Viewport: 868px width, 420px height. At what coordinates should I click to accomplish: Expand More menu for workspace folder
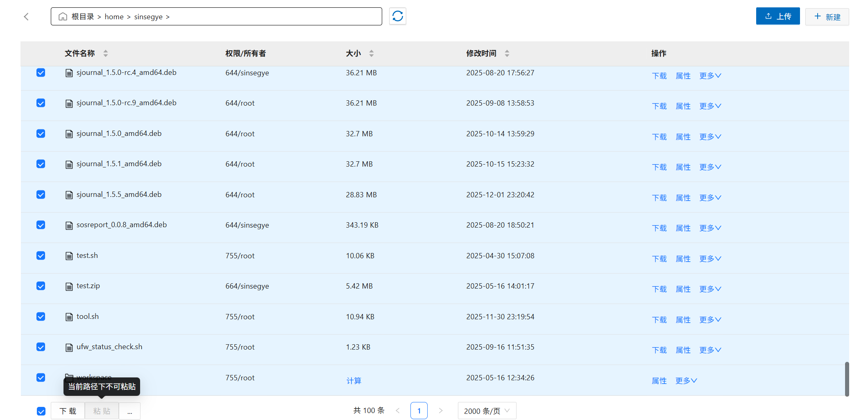click(x=686, y=381)
